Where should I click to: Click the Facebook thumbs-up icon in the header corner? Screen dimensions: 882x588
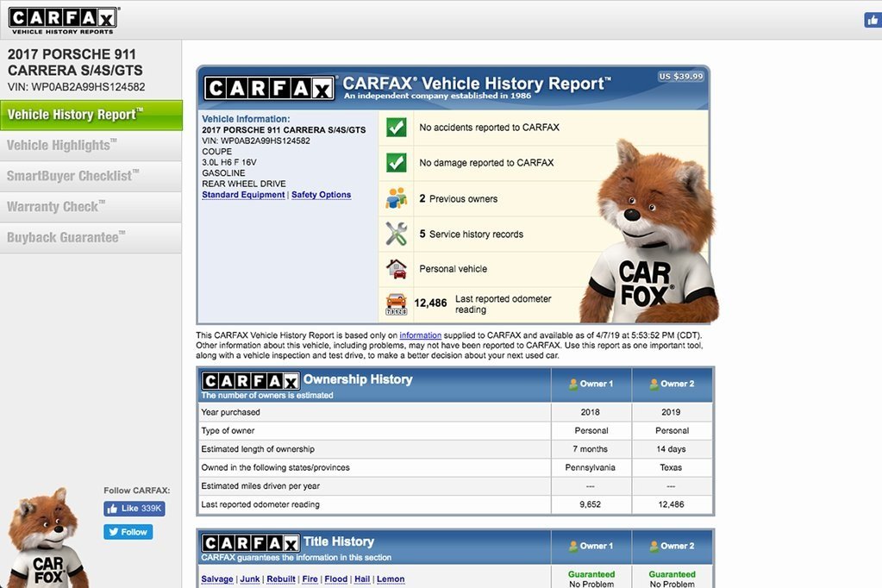coord(873,20)
